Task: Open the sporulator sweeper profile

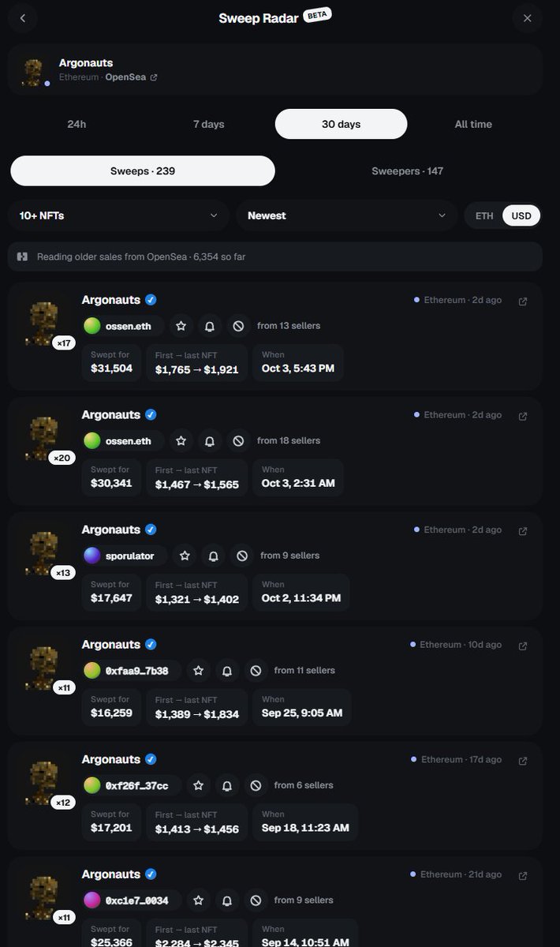Action: pyautogui.click(x=125, y=556)
